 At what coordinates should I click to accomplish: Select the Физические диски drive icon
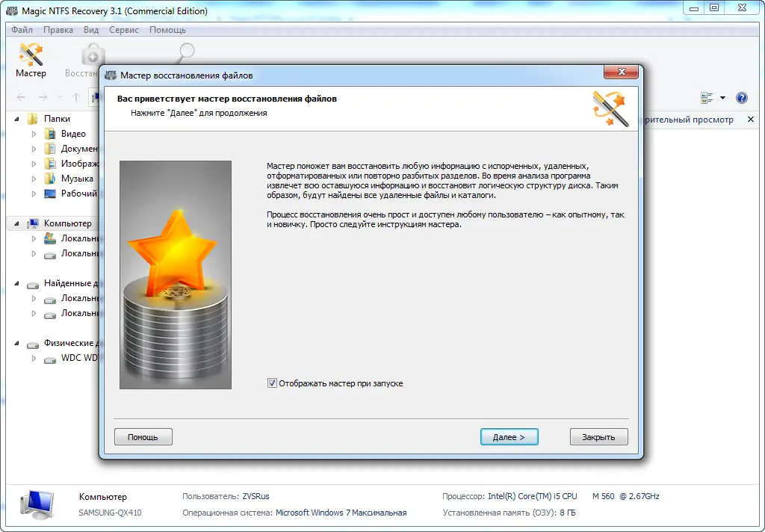click(33, 344)
